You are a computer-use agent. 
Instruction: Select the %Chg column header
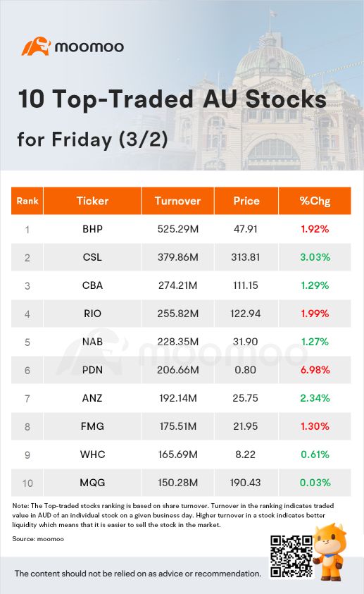click(x=315, y=201)
